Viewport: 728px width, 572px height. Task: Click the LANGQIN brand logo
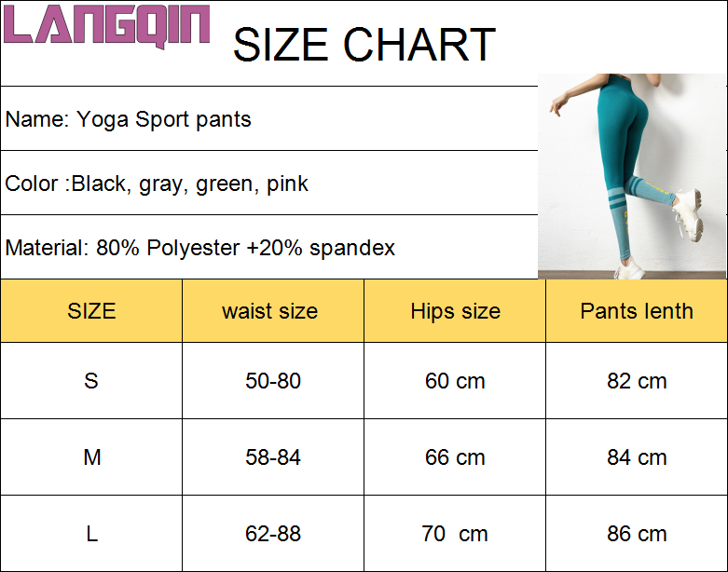pos(108,25)
